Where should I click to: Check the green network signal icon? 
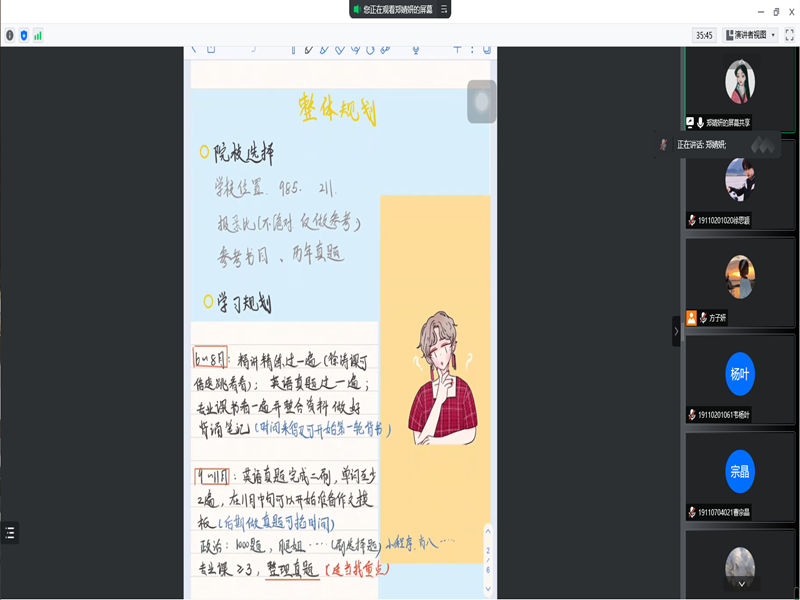pyautogui.click(x=38, y=35)
